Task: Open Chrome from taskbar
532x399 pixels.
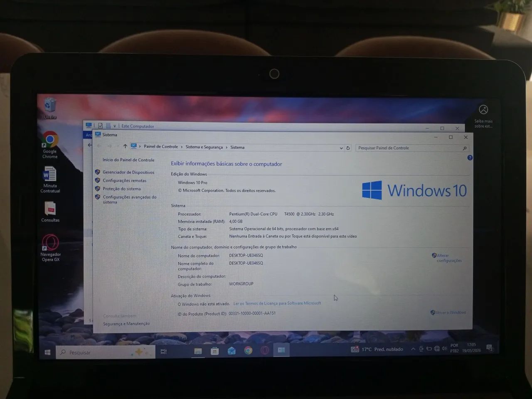Action: click(x=248, y=351)
